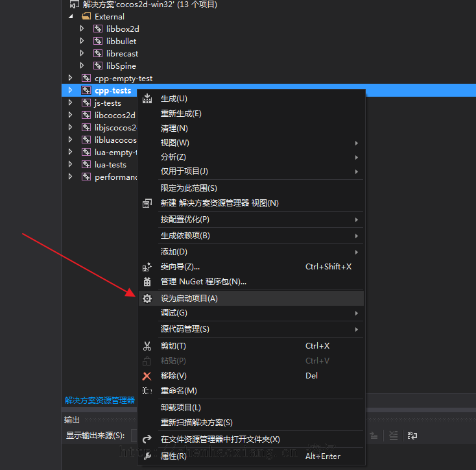Select the cpp-empty-test project name

tap(124, 79)
